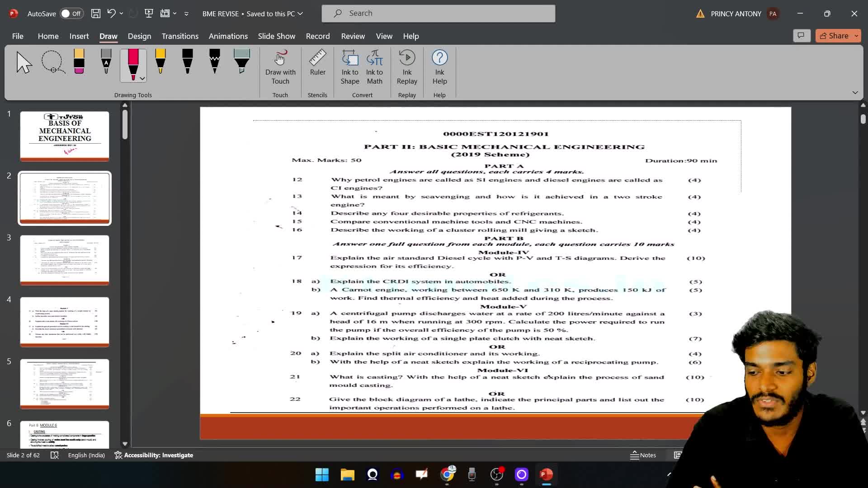
Task: Open Ink Help
Action: 439,67
